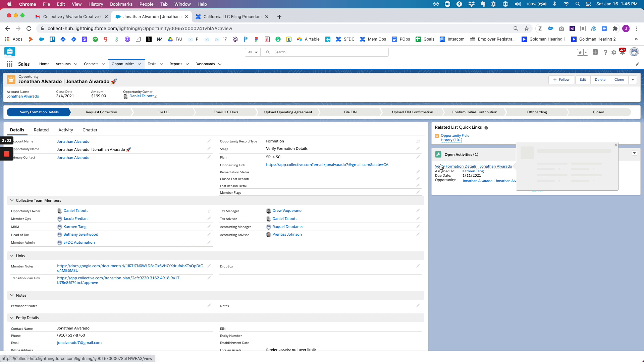
Task: Switch to the Chatter tab
Action: click(x=90, y=130)
